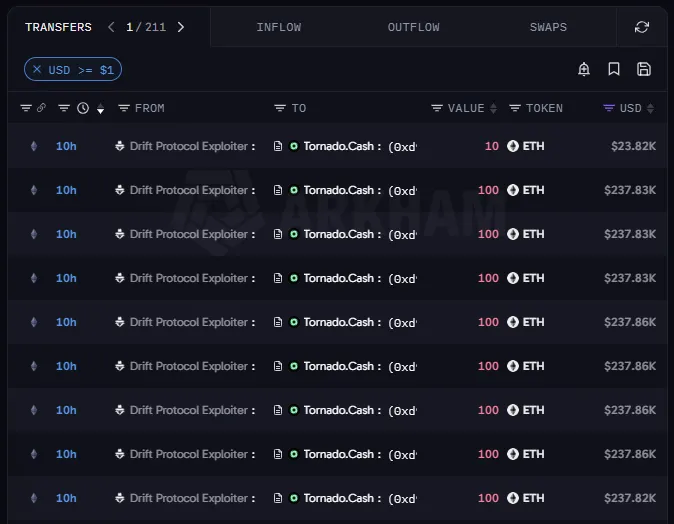Viewport: 674px width, 524px height.
Task: Remove the USD >= $1 filter
Action: point(37,69)
